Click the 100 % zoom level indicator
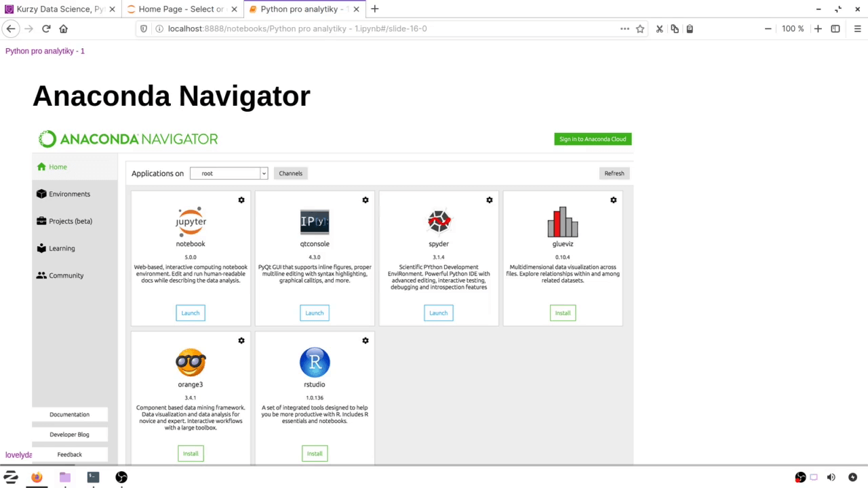This screenshot has width=868, height=488. (x=793, y=28)
